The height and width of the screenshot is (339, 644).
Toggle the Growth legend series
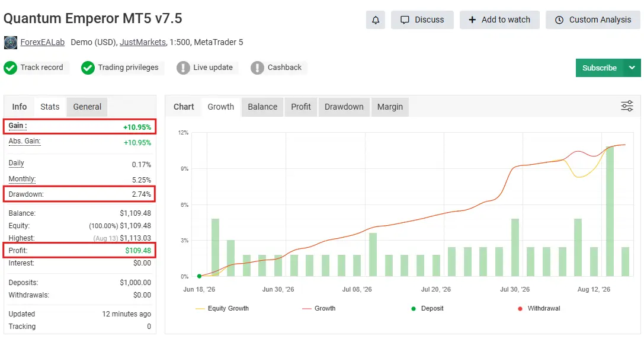319,308
